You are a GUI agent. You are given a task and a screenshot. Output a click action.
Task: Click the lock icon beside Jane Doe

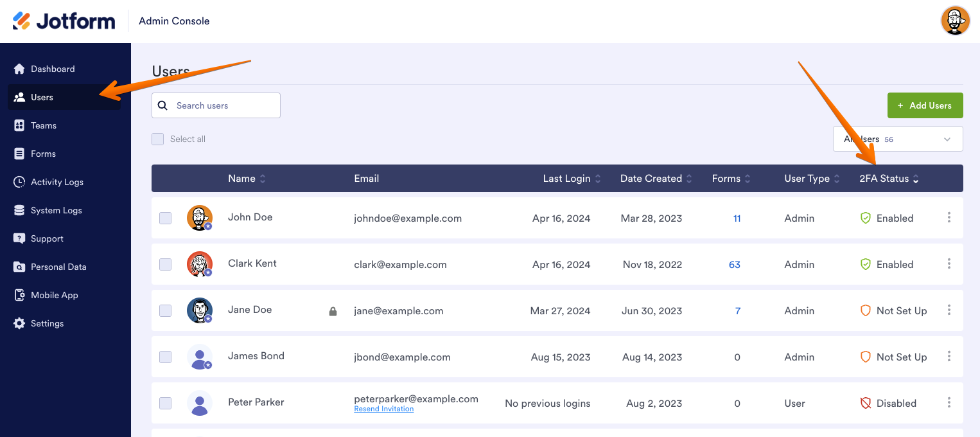[333, 311]
